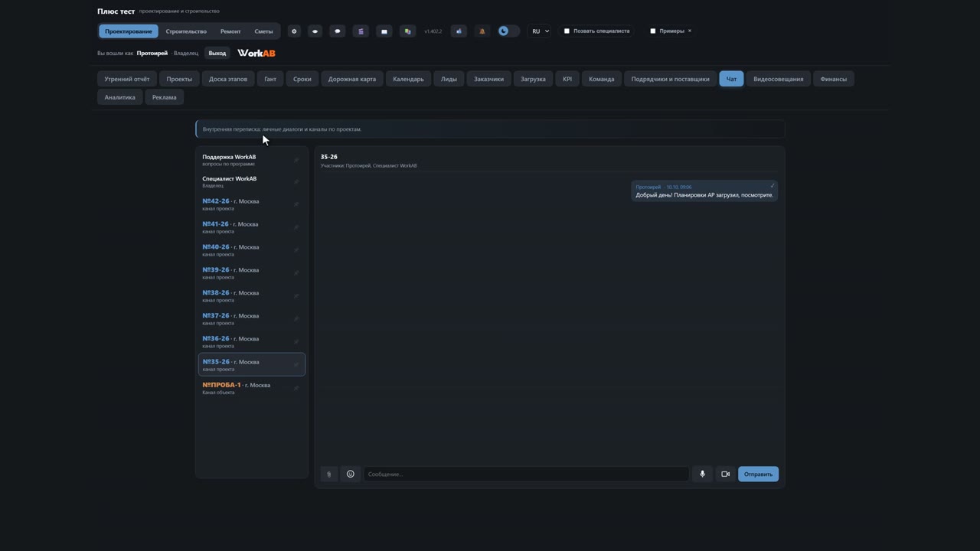Pin the Поддержка WorkAB chat
The width and height of the screenshot is (980, 551).
tap(296, 160)
